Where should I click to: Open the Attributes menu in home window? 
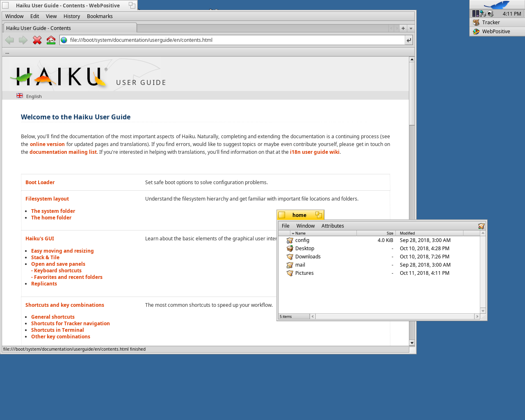click(333, 226)
